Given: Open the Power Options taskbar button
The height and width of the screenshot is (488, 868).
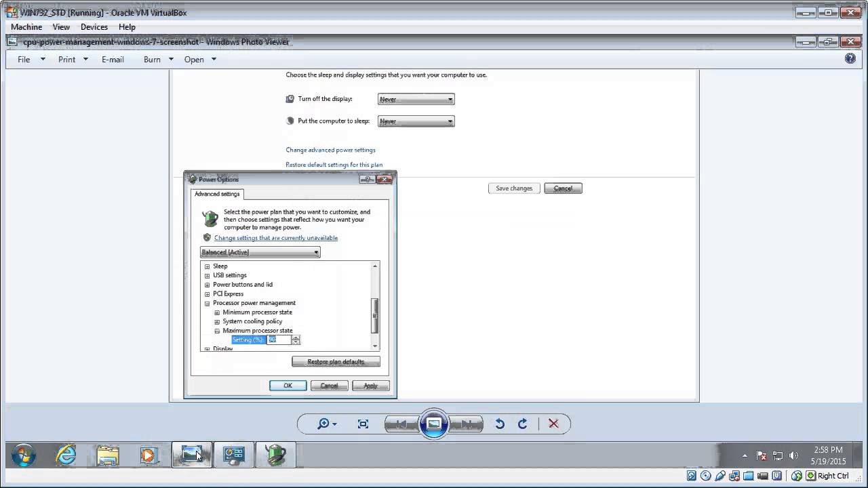Looking at the screenshot, I should [275, 455].
